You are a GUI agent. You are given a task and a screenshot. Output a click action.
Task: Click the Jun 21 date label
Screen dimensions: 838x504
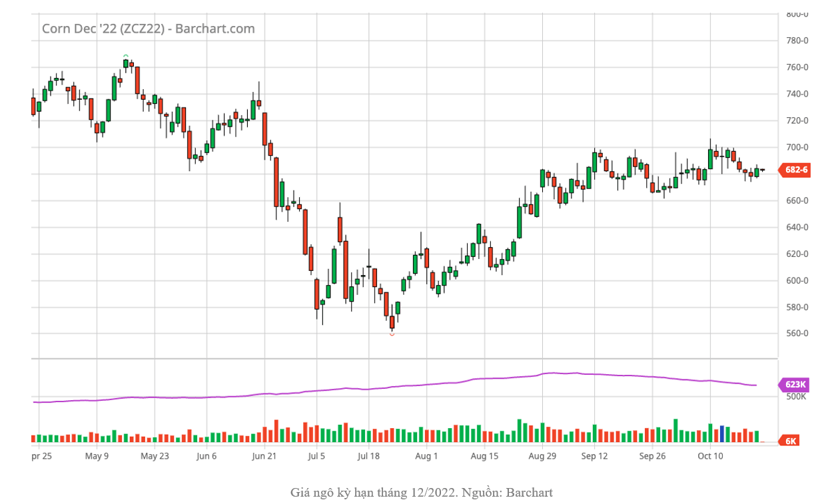coord(264,456)
